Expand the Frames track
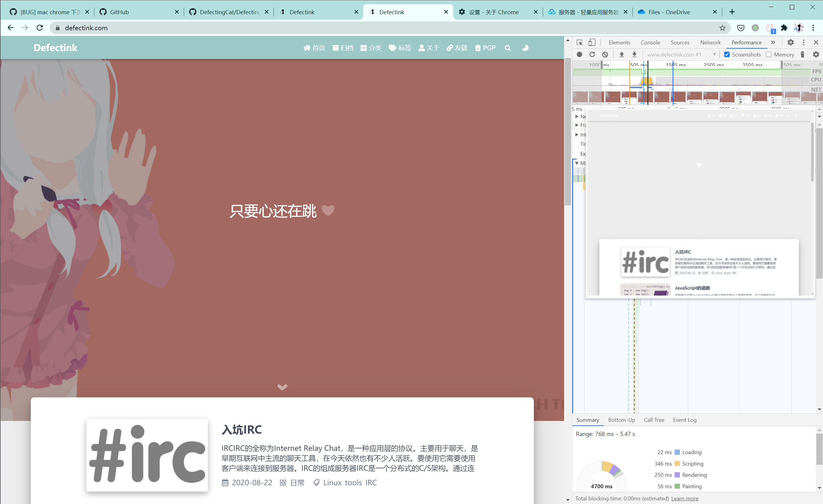This screenshot has width=823, height=504. [577, 125]
